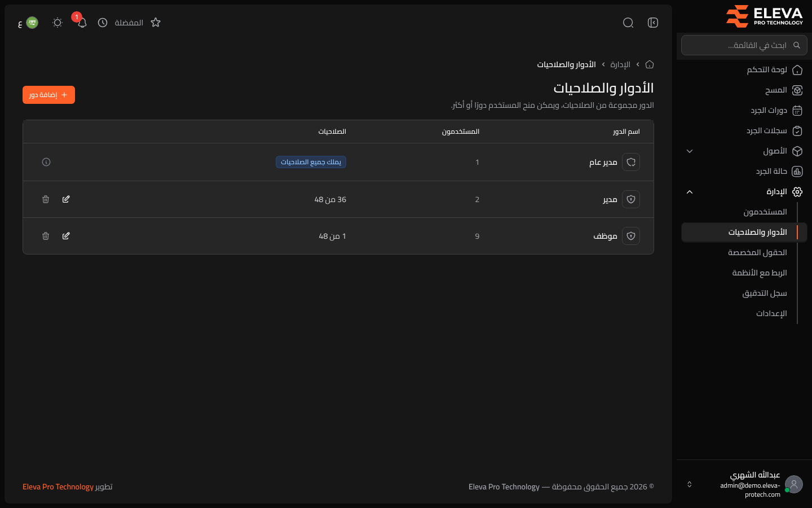Click the shield icon beside مدير عام

(x=631, y=162)
